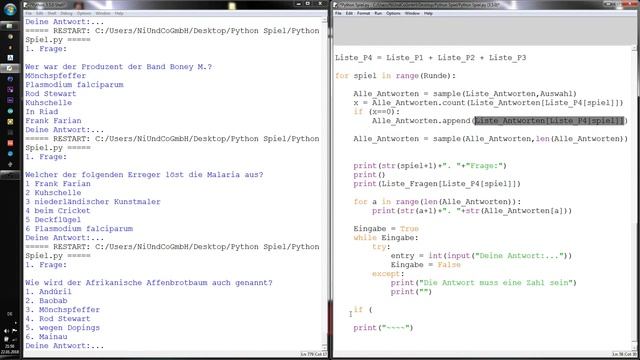Image resolution: width=640 pixels, height=360 pixels.
Task: Open File menu in editor window
Action: point(338,13)
